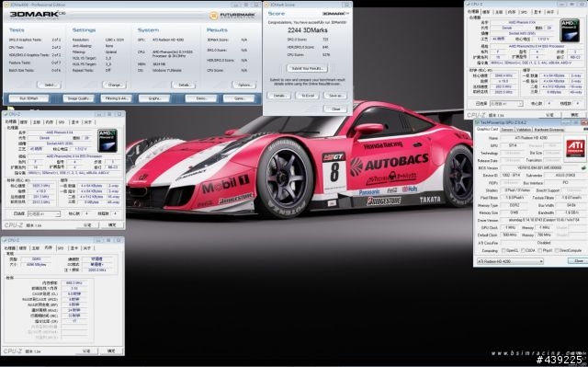
Task: Click Save as in 3DMark Score window
Action: (x=335, y=96)
